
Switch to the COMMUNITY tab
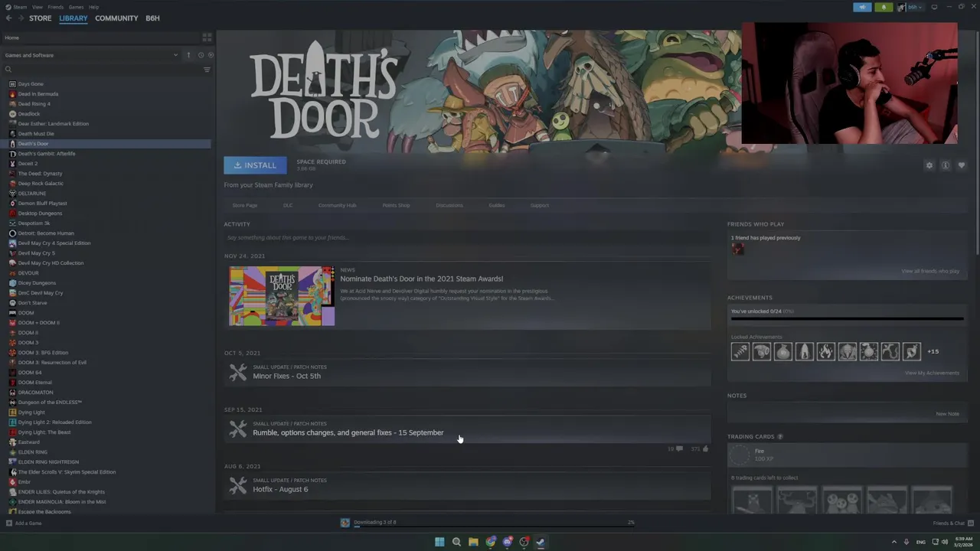[x=116, y=18]
